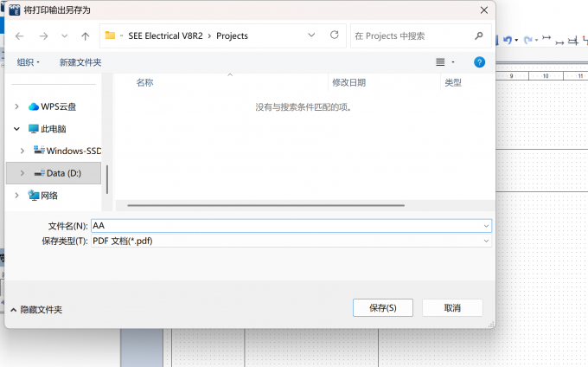
Task: Open recent locations chevron beside forward arrow
Action: point(65,36)
